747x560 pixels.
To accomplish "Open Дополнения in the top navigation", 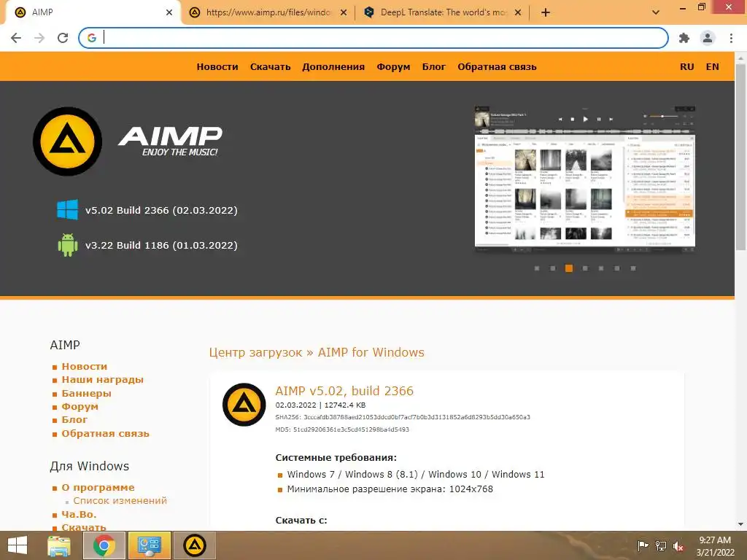I will pyautogui.click(x=333, y=66).
